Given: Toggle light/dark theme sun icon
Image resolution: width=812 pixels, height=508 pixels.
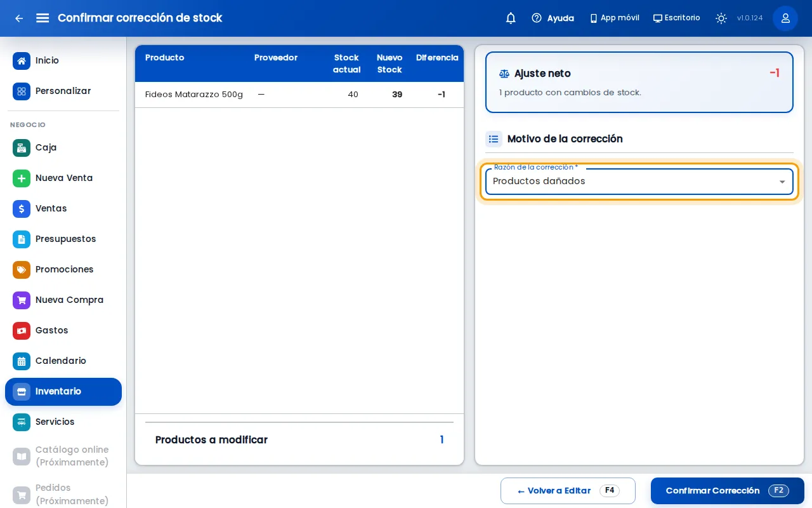Looking at the screenshot, I should point(721,18).
